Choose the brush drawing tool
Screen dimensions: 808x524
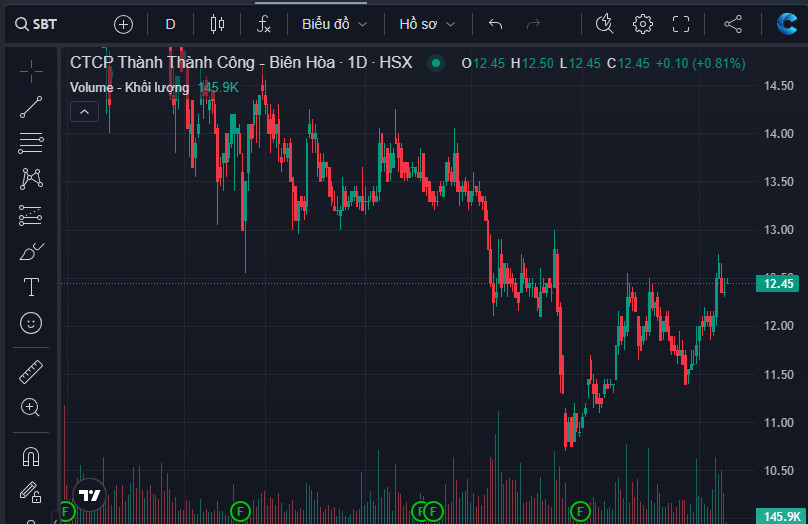point(31,251)
